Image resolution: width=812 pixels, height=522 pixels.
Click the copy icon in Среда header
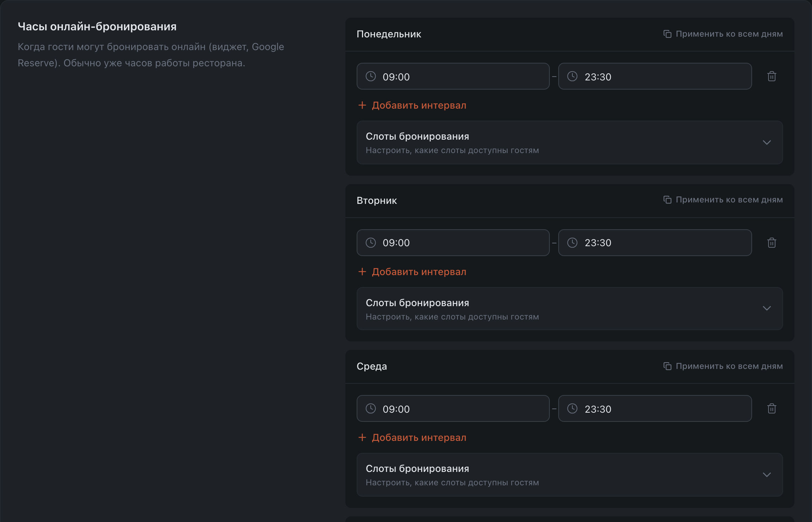coord(667,366)
